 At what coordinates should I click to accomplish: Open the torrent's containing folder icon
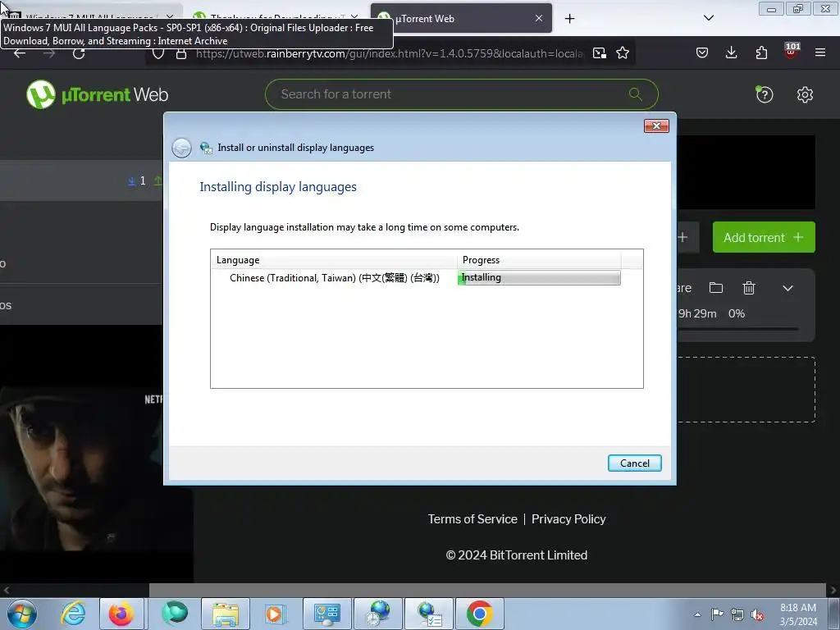coord(715,288)
